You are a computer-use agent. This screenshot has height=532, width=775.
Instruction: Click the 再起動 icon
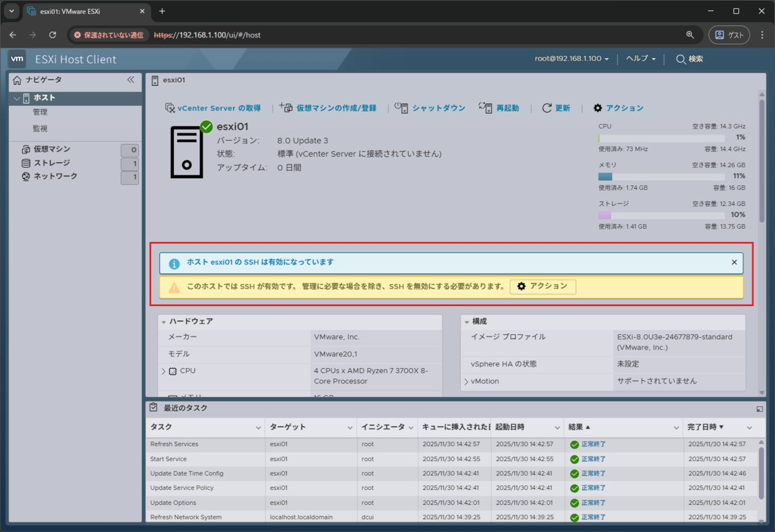[x=484, y=108]
